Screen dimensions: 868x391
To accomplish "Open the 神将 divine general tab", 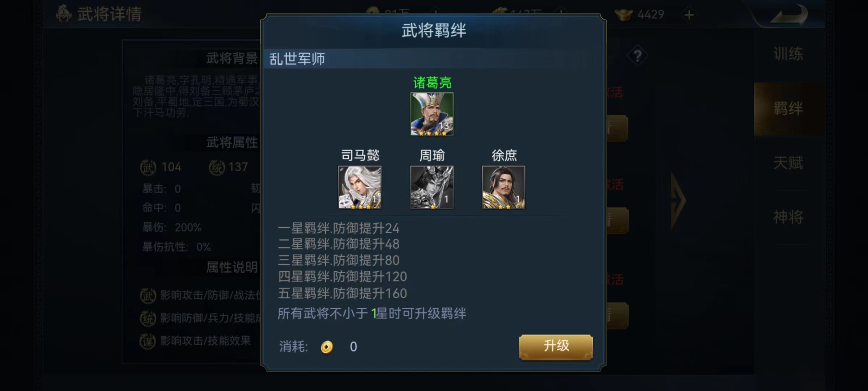I will click(788, 217).
